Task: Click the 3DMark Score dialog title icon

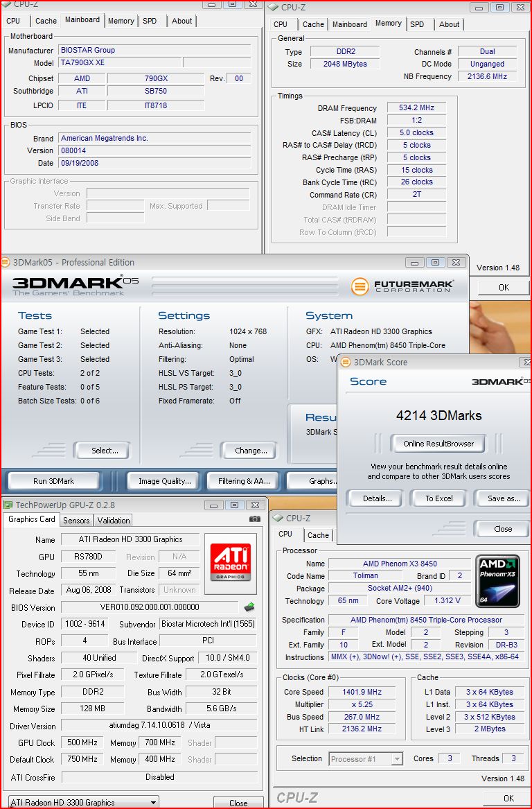Action: coord(346,362)
